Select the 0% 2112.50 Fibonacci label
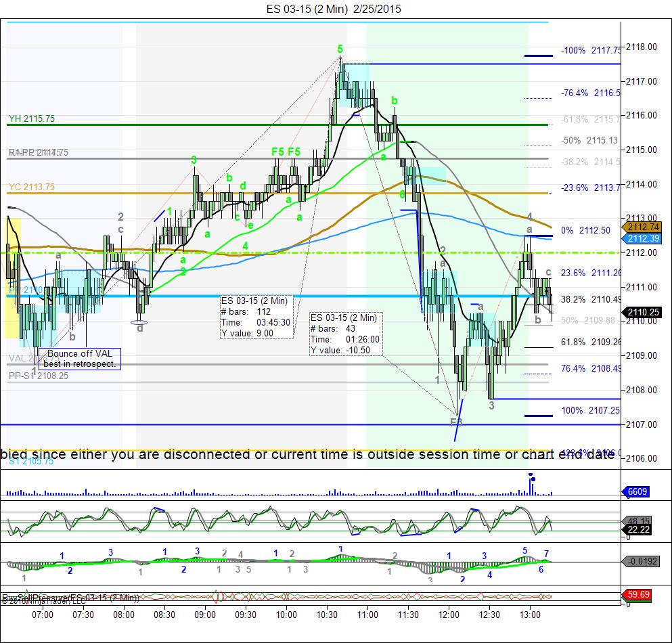This screenshot has height=643, width=672. tap(585, 230)
